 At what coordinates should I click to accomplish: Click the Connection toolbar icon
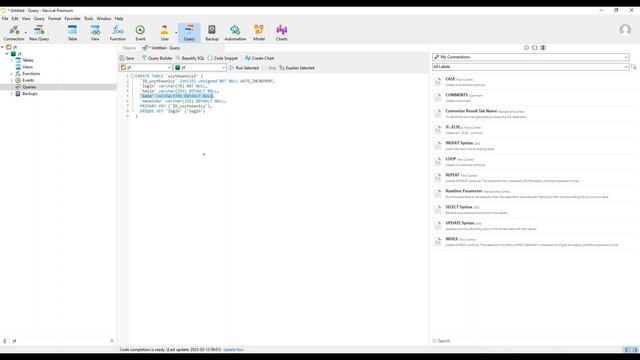click(13, 33)
